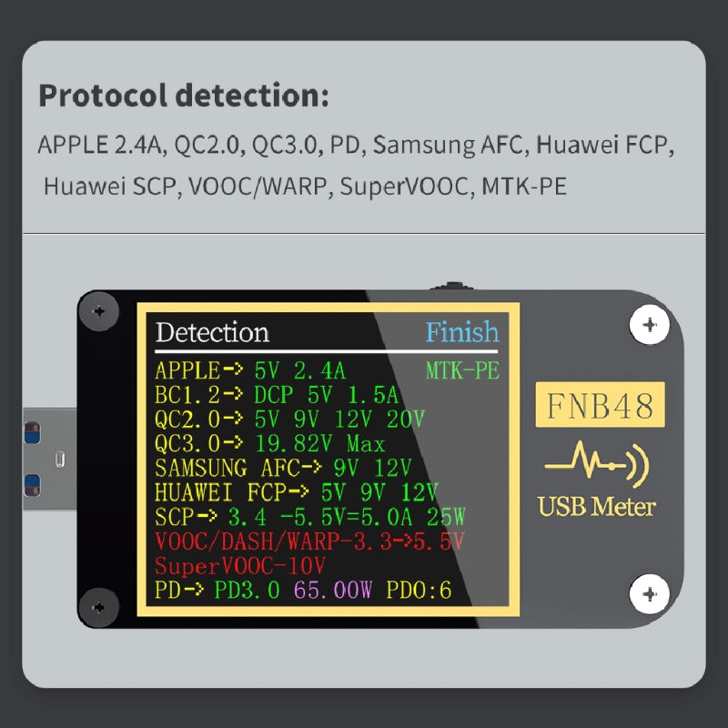Click the bottom-right white screw
Viewport: 728px width, 728px height.
(x=649, y=594)
